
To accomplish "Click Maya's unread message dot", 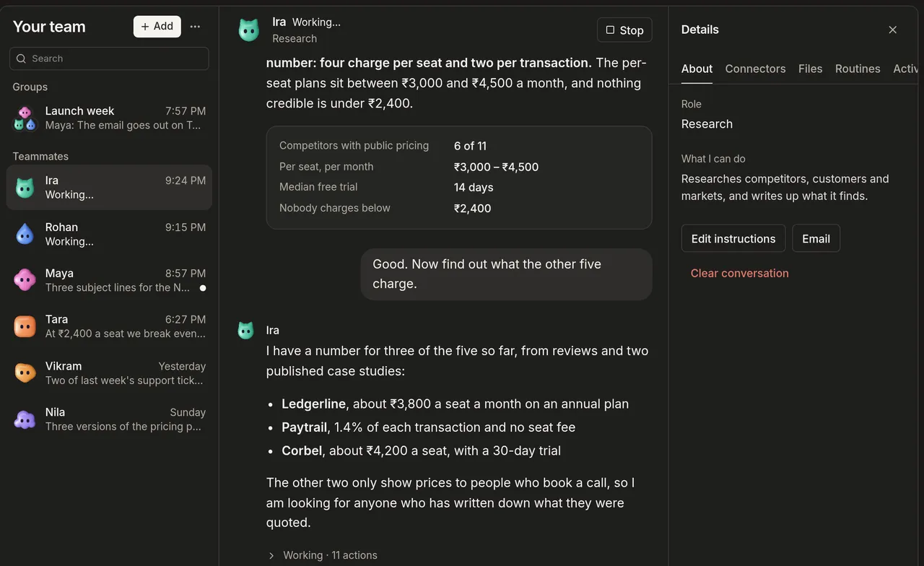I will coord(203,288).
